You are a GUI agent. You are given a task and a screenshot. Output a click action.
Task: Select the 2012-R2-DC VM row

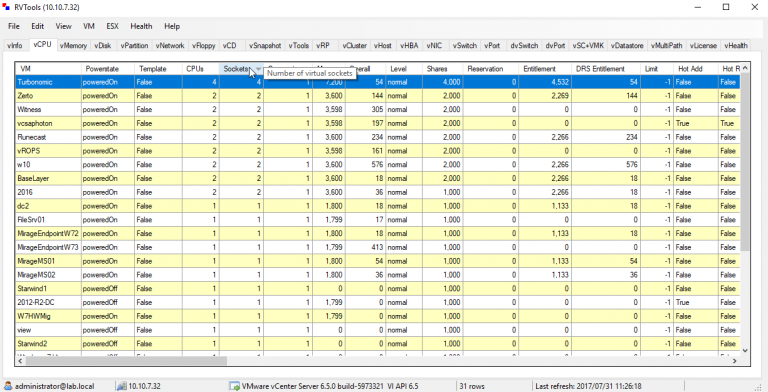point(377,302)
